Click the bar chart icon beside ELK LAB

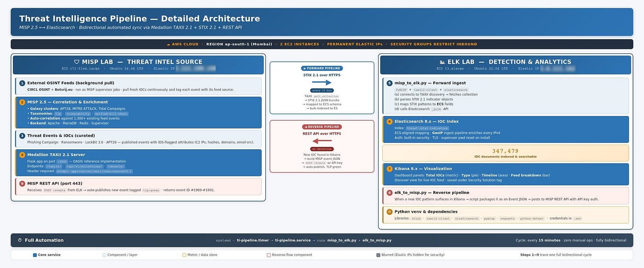point(443,62)
